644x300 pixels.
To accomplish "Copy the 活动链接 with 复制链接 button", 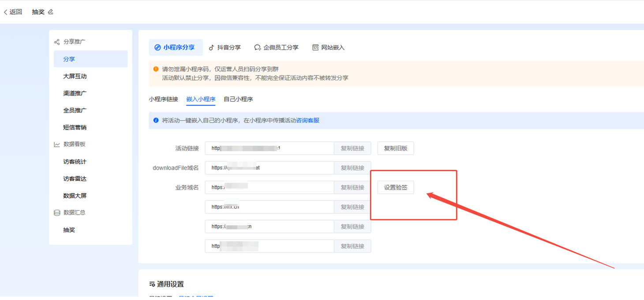I will (352, 148).
